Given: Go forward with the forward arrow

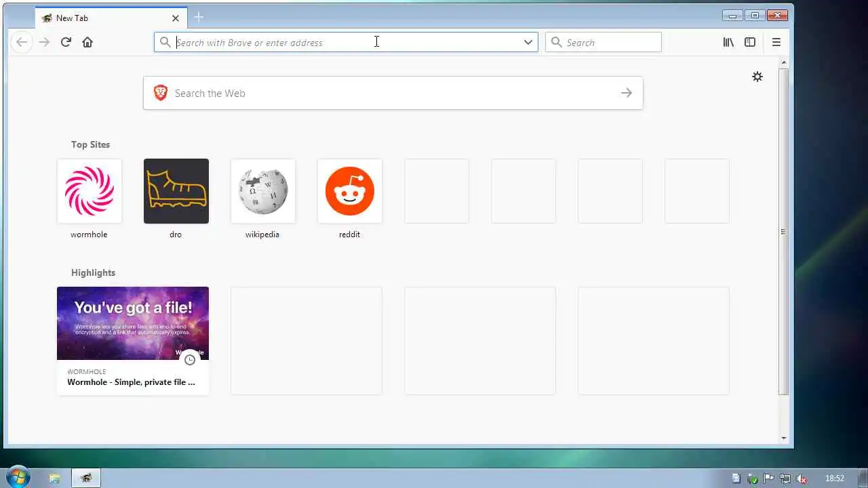Looking at the screenshot, I should pos(44,42).
